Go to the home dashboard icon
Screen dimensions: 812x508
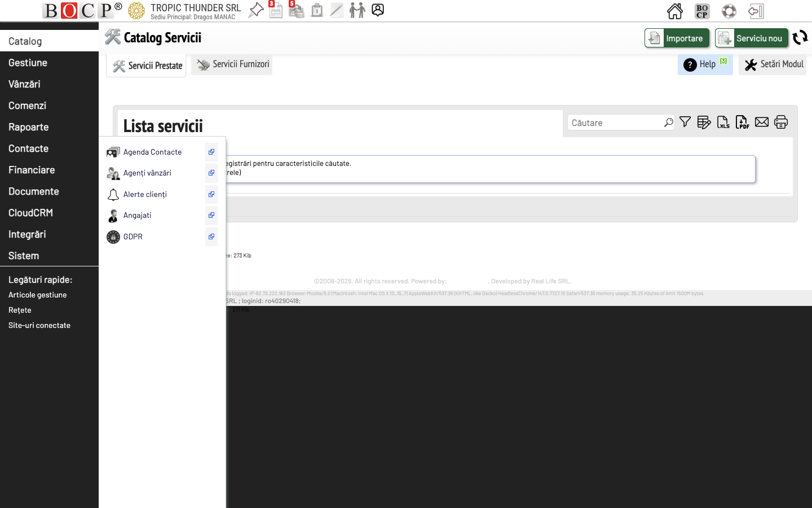pos(674,10)
